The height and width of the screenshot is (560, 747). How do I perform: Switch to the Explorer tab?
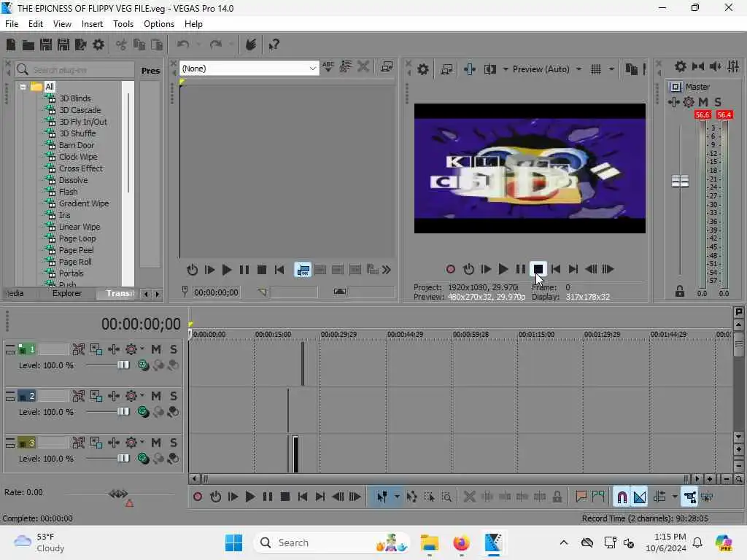tap(67, 293)
